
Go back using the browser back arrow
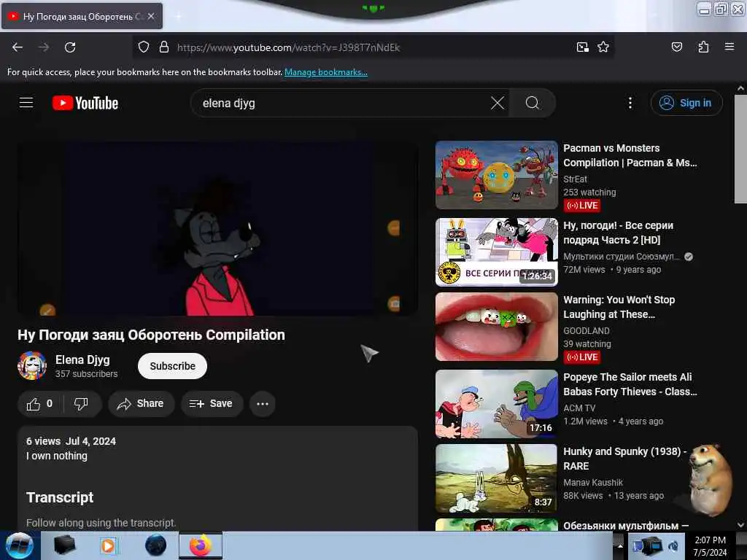18,47
